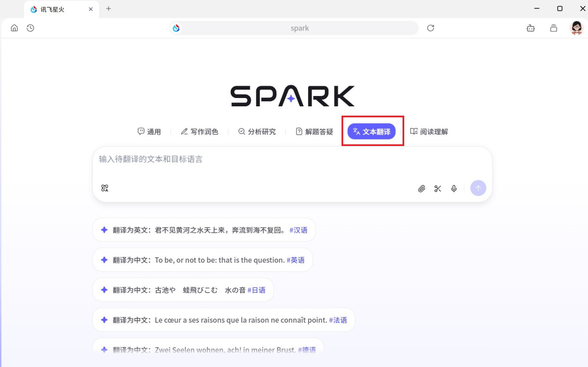Open the 分析研究 tab

[257, 131]
